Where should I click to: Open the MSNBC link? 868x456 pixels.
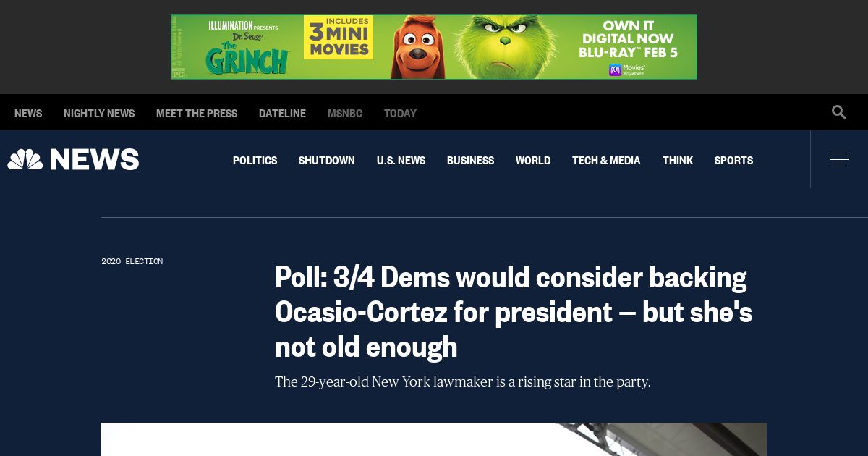[345, 114]
